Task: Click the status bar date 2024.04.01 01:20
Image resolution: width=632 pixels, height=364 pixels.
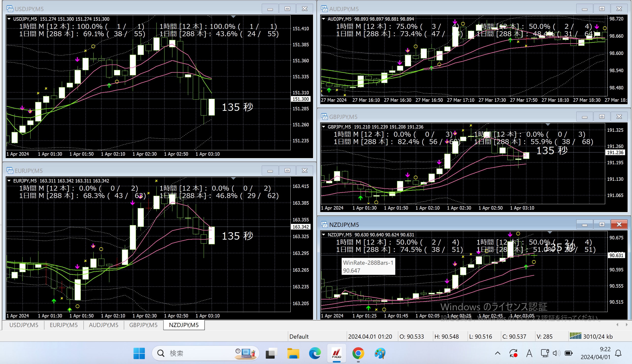Action: point(370,336)
